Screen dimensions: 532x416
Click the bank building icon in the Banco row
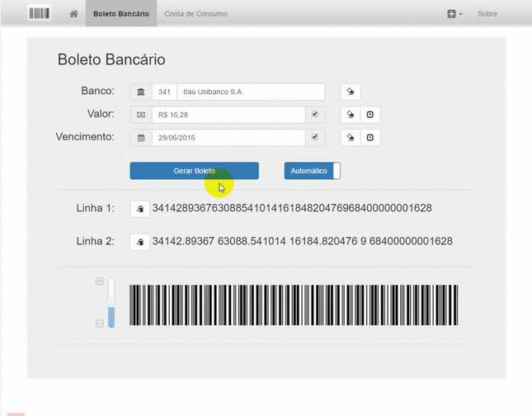click(141, 92)
